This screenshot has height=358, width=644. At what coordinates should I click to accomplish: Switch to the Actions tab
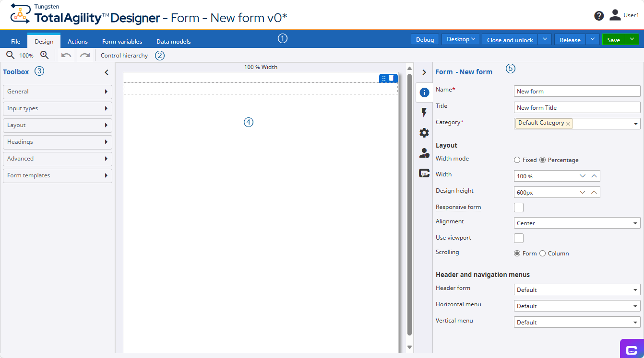(x=77, y=41)
